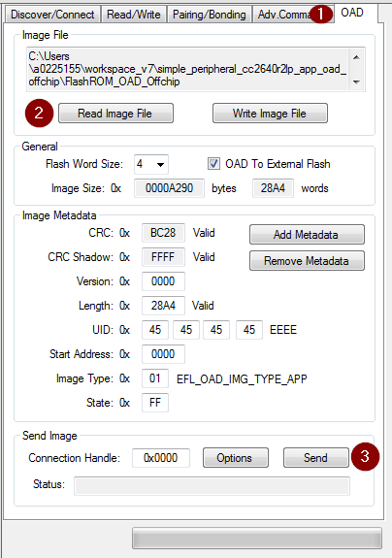Click the third UID byte field
The image size is (392, 558).
[216, 330]
